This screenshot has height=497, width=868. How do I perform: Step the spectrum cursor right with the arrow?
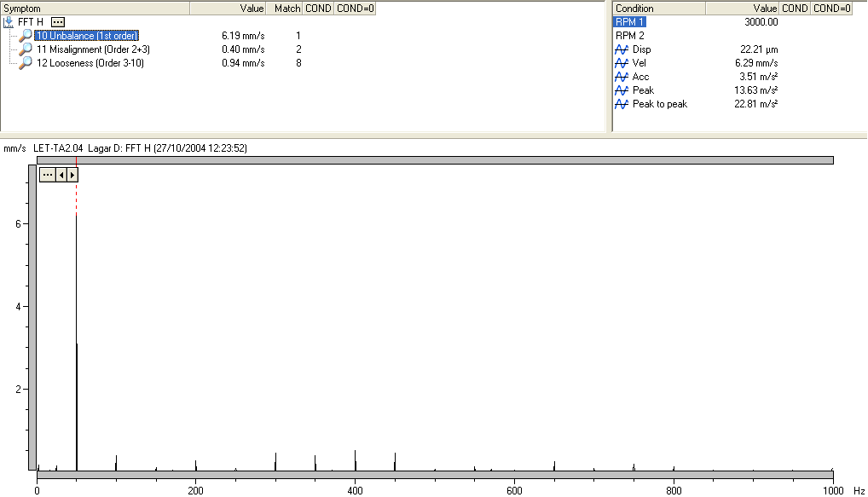(x=72, y=174)
